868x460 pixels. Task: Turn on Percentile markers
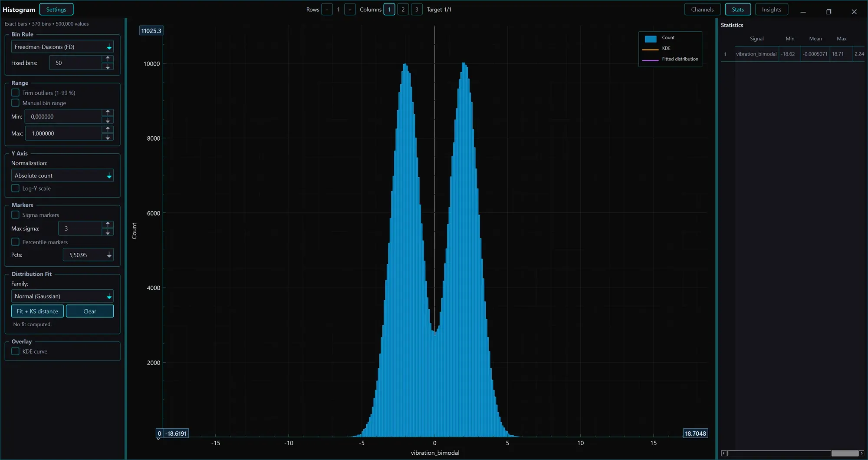[16, 242]
